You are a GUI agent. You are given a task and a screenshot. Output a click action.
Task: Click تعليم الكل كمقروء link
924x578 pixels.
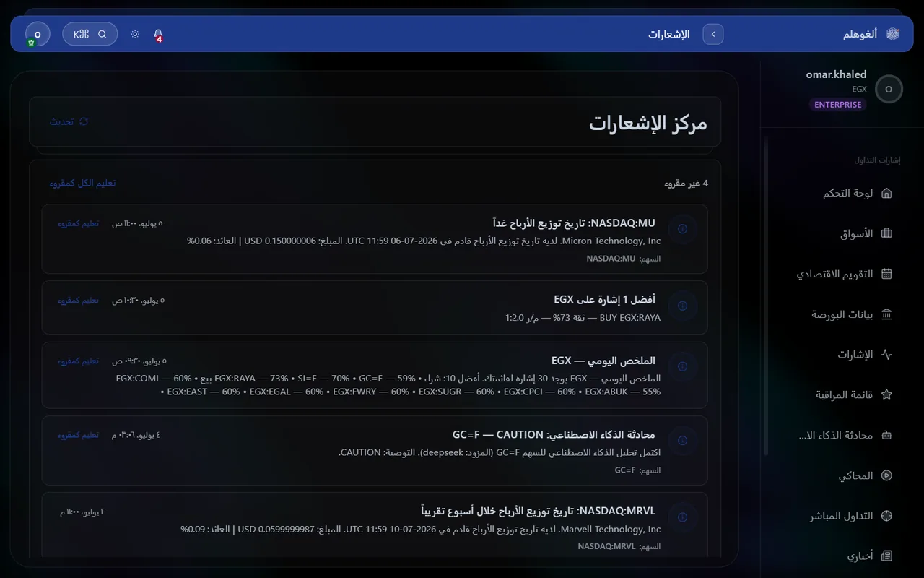82,183
